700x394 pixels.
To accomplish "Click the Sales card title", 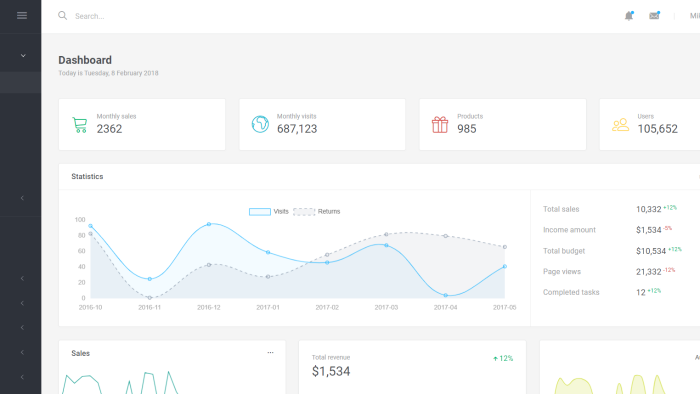I will click(80, 353).
